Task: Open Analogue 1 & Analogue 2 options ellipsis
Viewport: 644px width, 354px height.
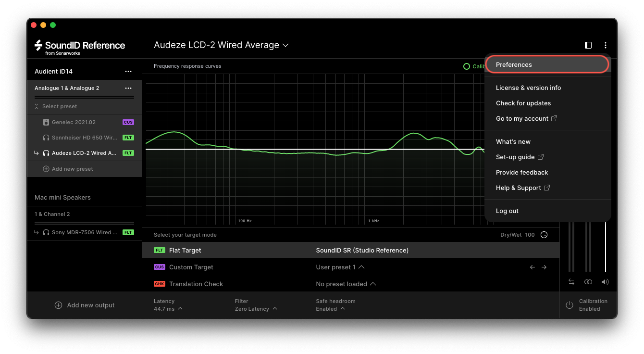Action: pos(128,88)
